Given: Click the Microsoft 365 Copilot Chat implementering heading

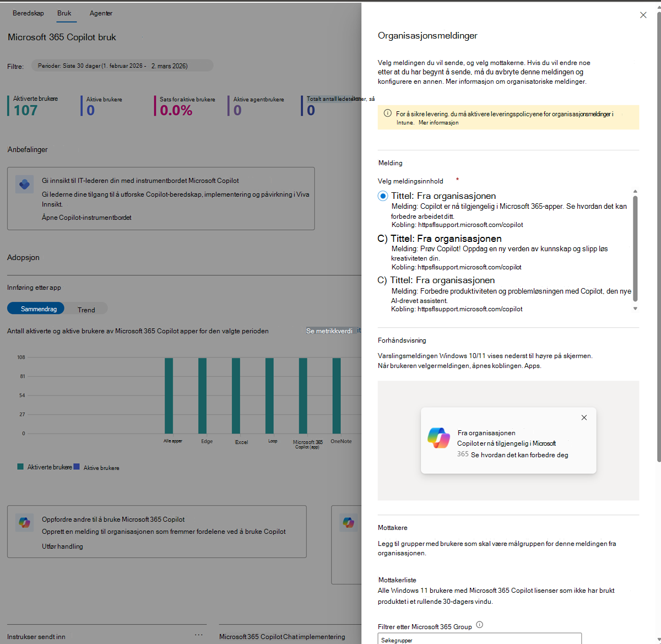Looking at the screenshot, I should 282,637.
